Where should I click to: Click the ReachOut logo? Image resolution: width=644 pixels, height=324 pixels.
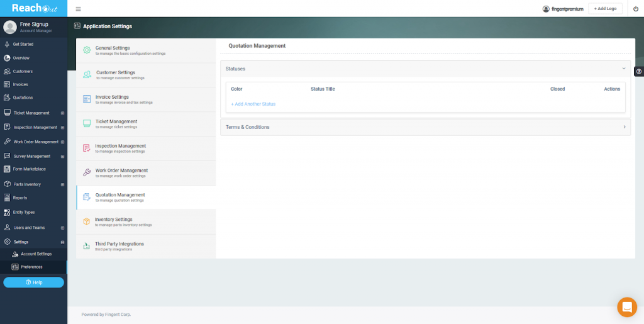34,8
